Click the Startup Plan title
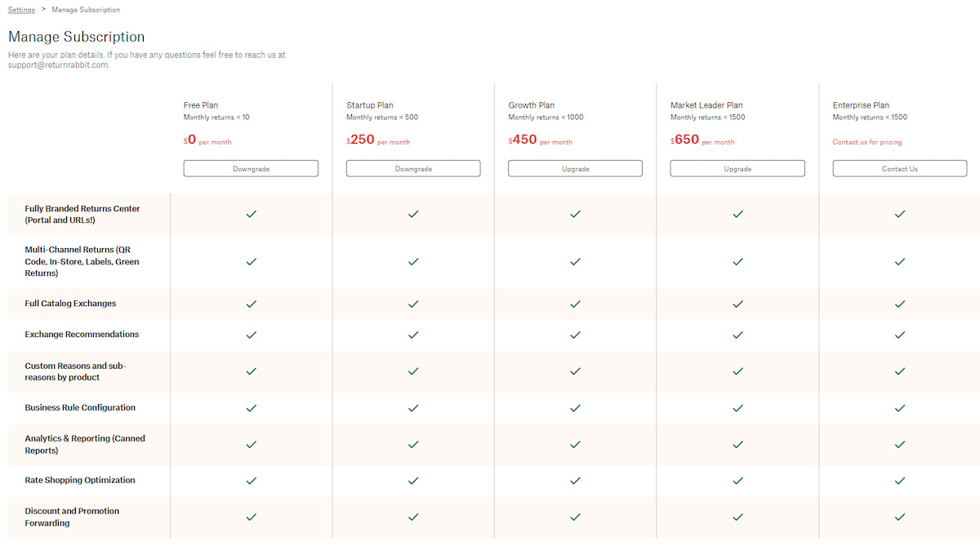The width and height of the screenshot is (980, 555). tap(370, 105)
